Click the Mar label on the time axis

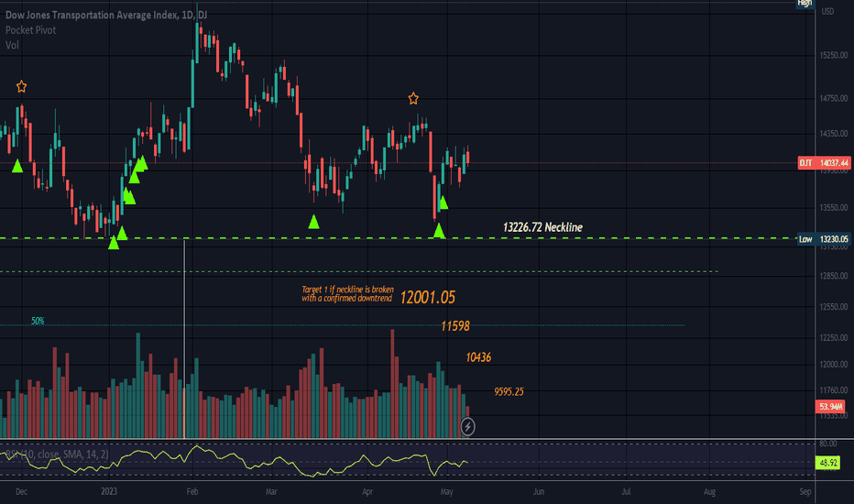click(271, 491)
